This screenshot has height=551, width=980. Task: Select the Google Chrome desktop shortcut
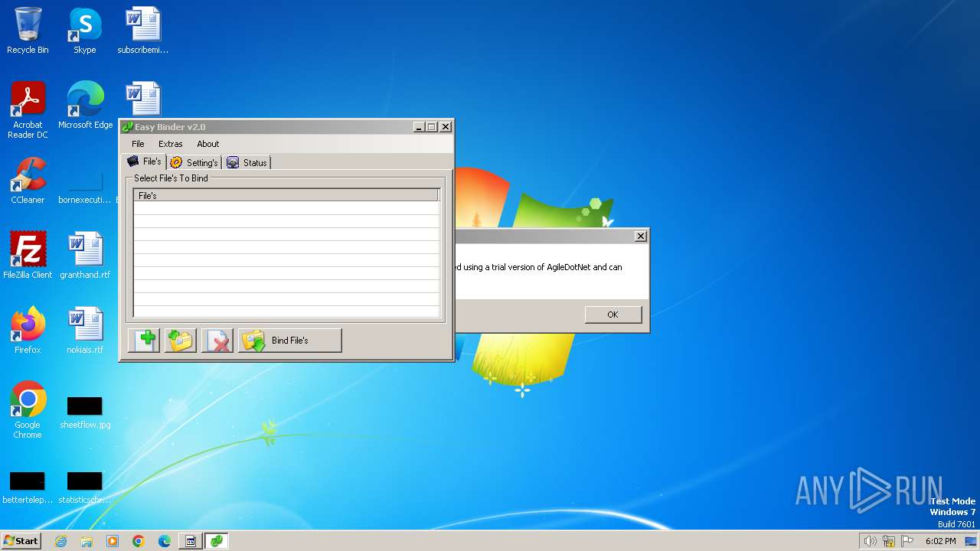(x=28, y=410)
